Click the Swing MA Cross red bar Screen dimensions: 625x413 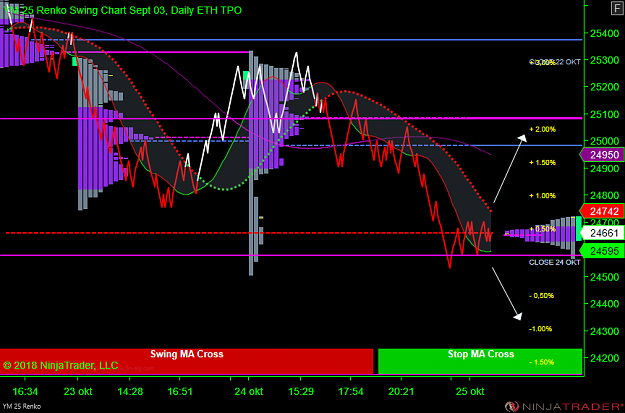click(x=186, y=361)
